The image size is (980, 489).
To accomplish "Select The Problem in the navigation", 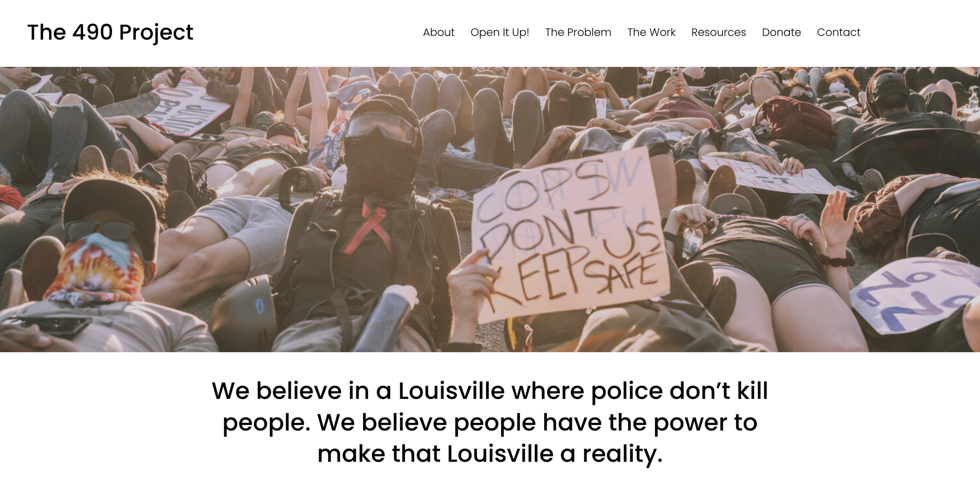I will click(578, 32).
